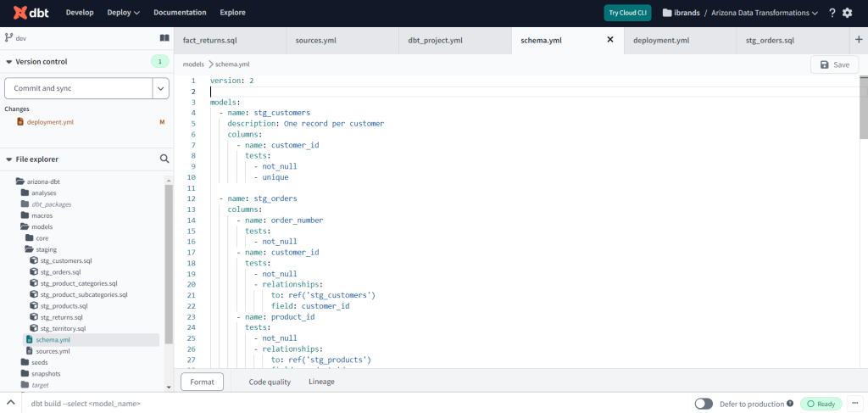This screenshot has height=413, width=868.
Task: Open the help question mark icon
Action: pyautogui.click(x=832, y=13)
